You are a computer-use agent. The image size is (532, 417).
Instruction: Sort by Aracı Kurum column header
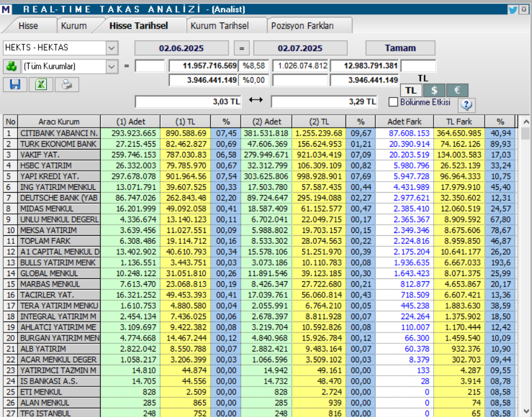coord(59,122)
